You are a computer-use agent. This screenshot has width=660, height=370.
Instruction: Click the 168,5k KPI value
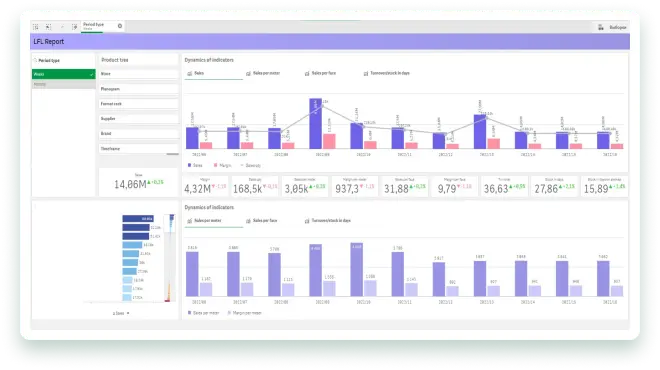pos(248,189)
